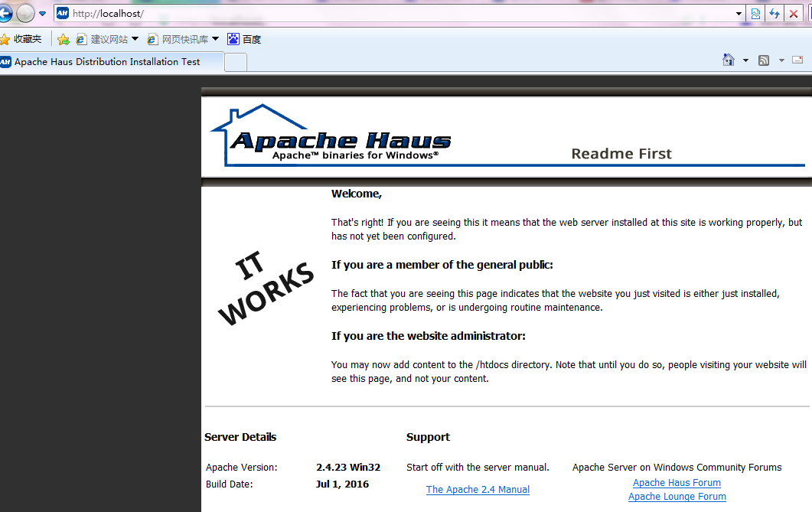Click 'Start off with the server manual.' text
The image size is (812, 512).
478,468
